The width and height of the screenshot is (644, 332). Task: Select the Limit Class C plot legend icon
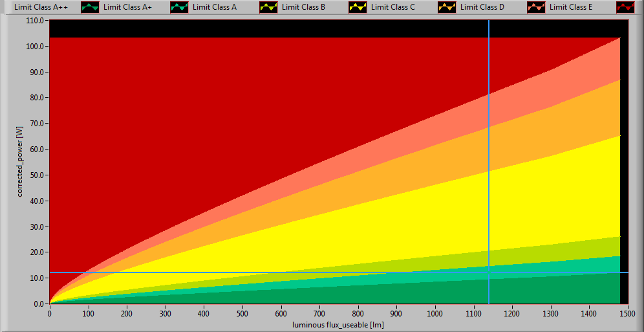click(x=447, y=7)
